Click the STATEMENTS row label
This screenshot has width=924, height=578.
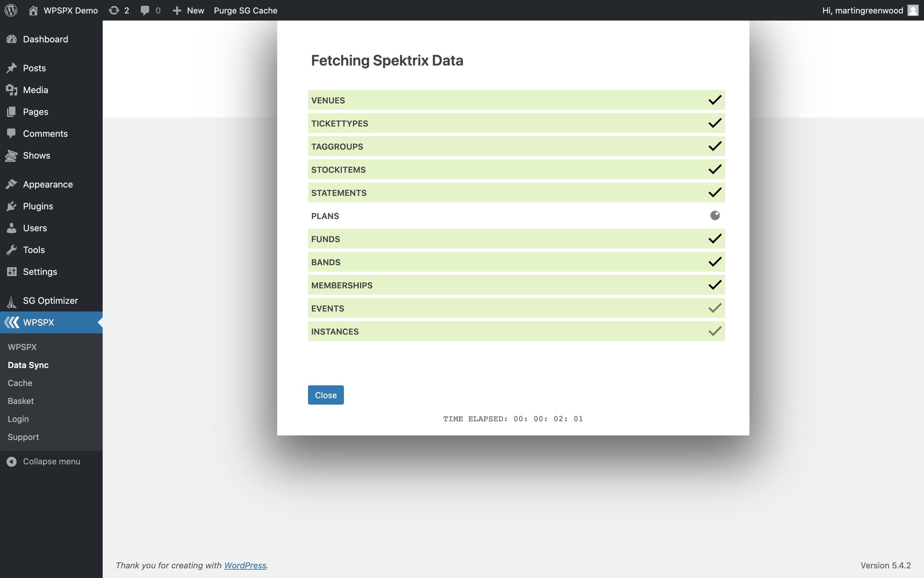coord(339,193)
